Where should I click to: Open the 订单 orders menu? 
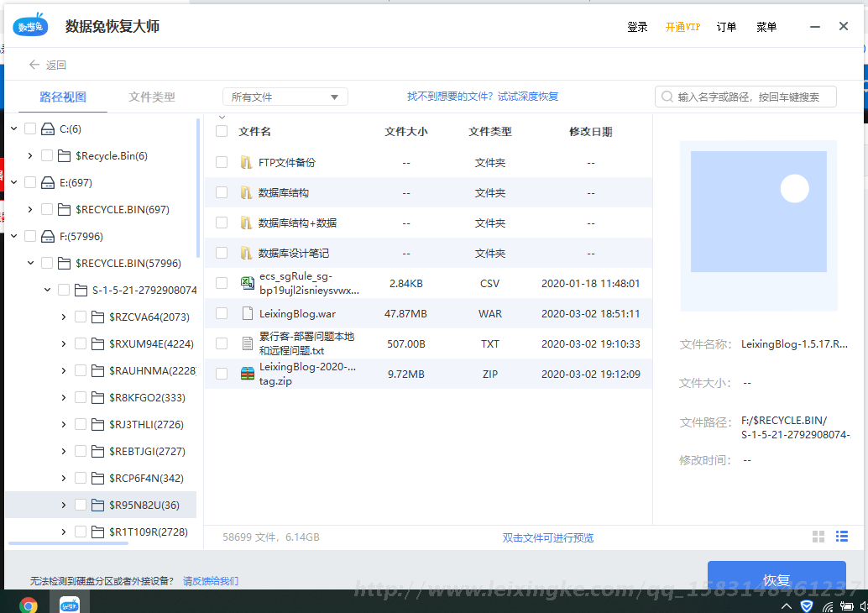(726, 27)
